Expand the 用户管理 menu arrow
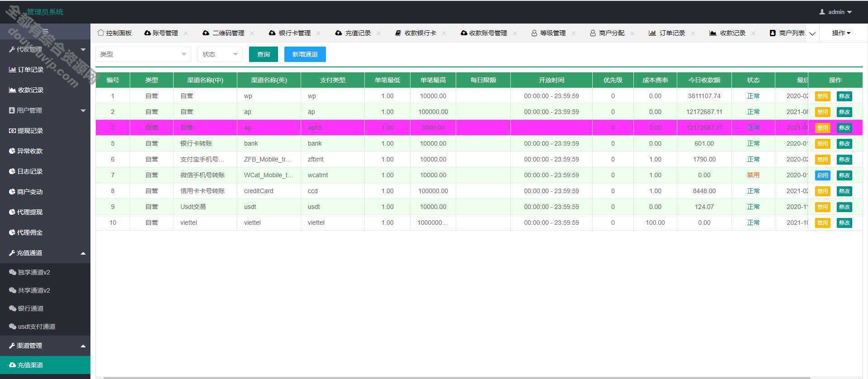 (x=83, y=110)
